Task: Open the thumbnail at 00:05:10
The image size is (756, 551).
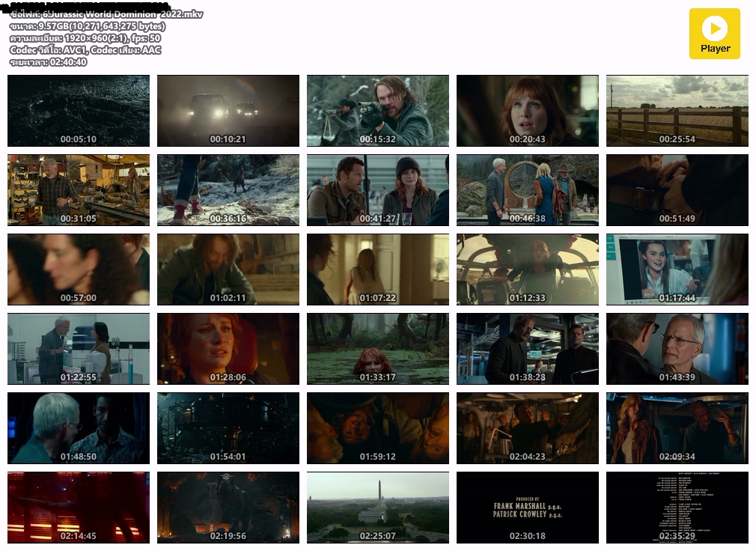Action: pyautogui.click(x=79, y=110)
